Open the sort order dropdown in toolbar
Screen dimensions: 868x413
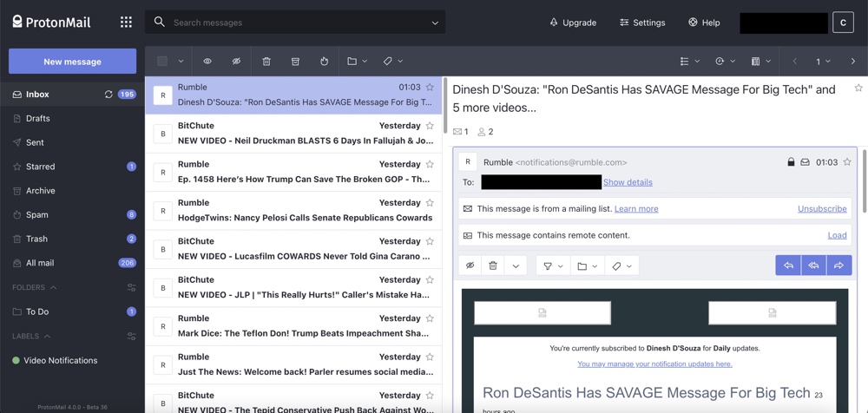click(x=725, y=62)
